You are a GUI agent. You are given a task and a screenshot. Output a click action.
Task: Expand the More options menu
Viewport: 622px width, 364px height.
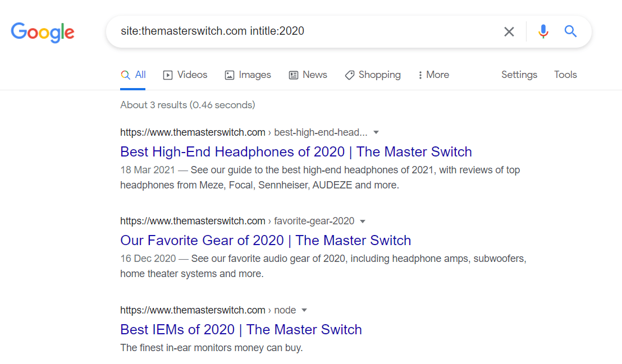coord(433,75)
